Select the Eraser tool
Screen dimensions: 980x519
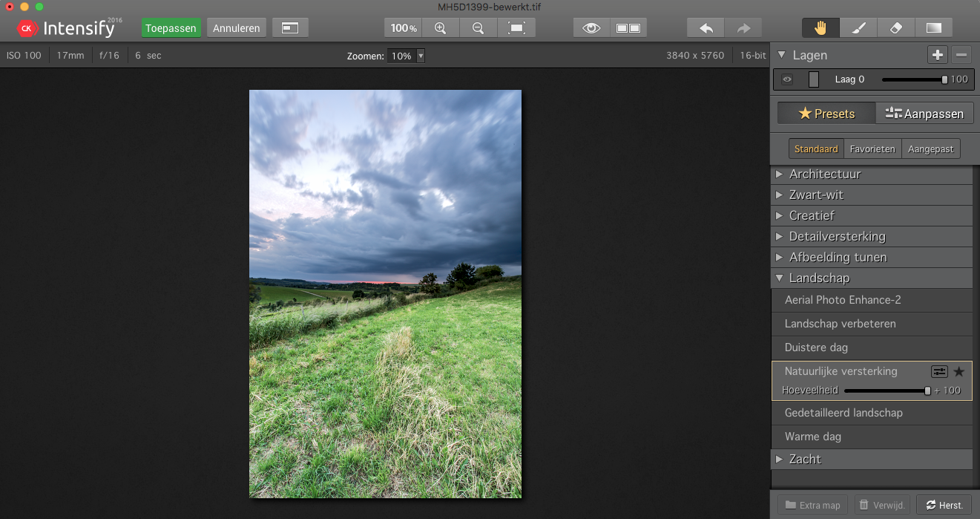point(896,28)
